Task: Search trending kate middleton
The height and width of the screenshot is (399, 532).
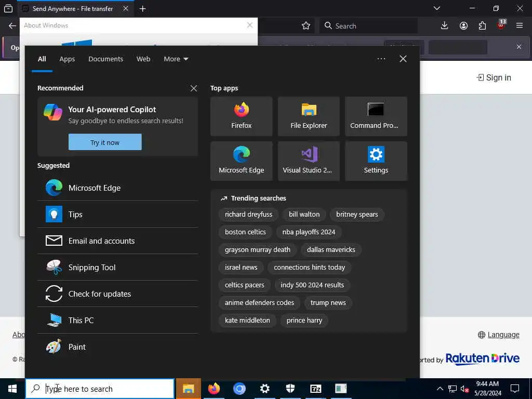Action: click(x=247, y=320)
